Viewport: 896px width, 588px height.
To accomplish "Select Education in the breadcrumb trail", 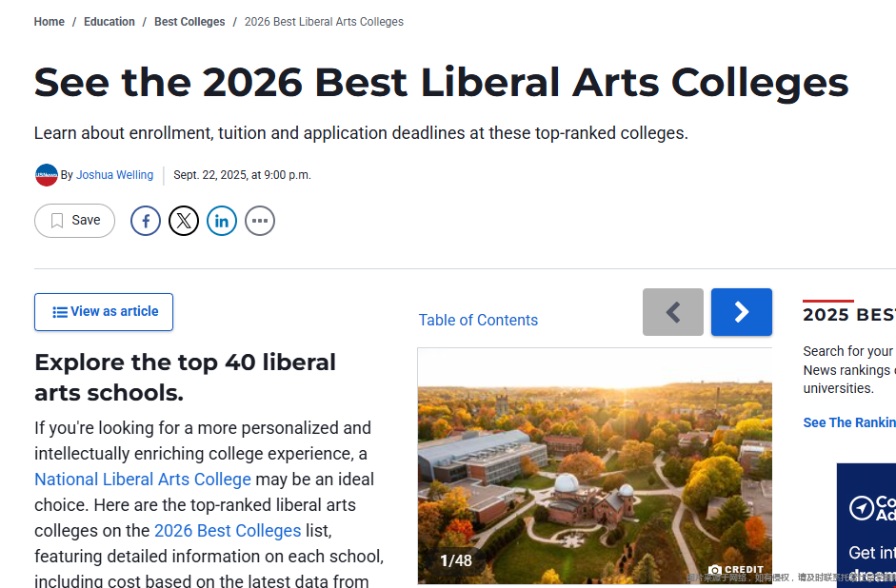I will (109, 21).
